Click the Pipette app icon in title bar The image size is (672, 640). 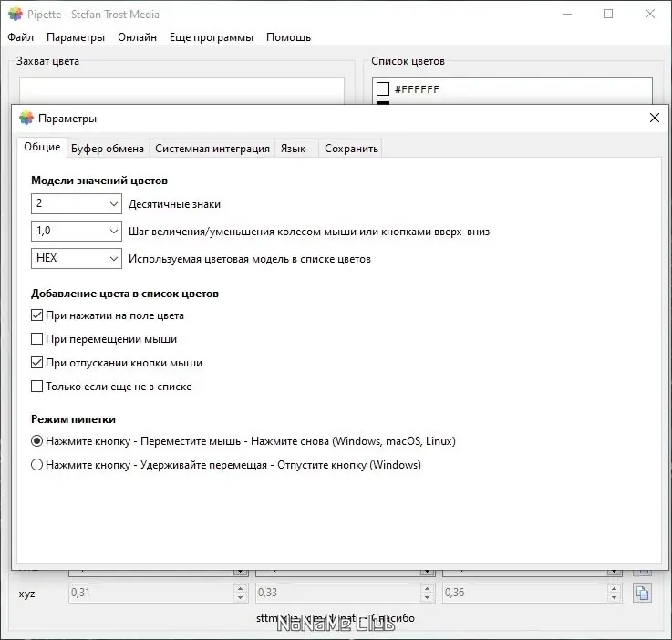pyautogui.click(x=16, y=15)
